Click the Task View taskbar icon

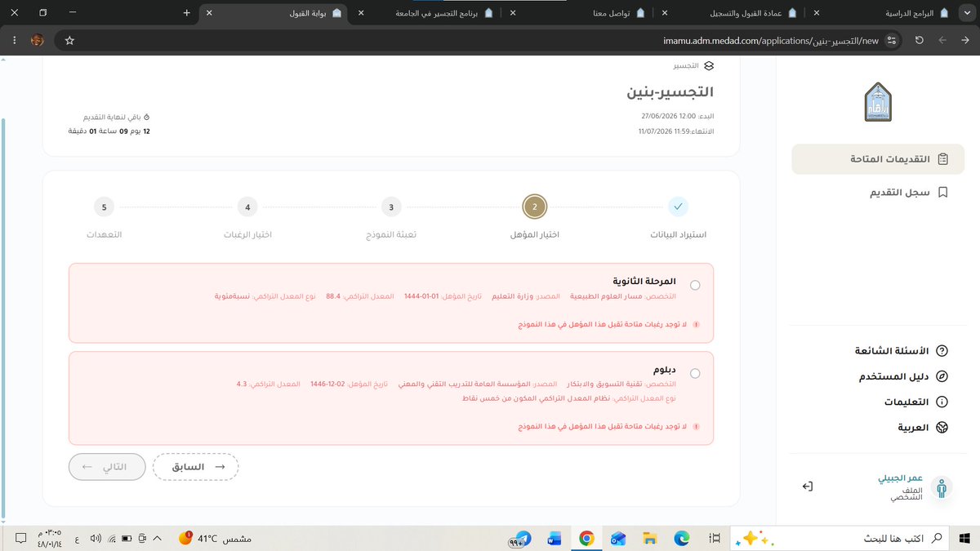715,539
